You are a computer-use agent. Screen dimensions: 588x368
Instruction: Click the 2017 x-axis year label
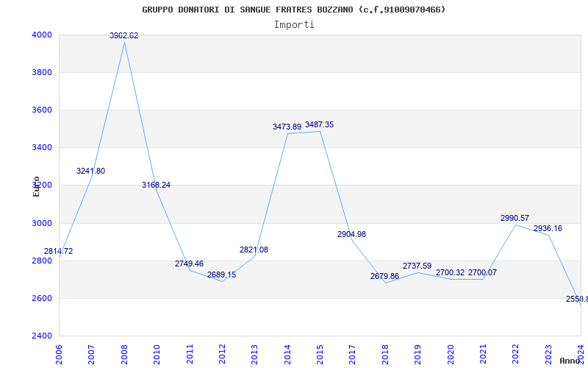pos(352,354)
